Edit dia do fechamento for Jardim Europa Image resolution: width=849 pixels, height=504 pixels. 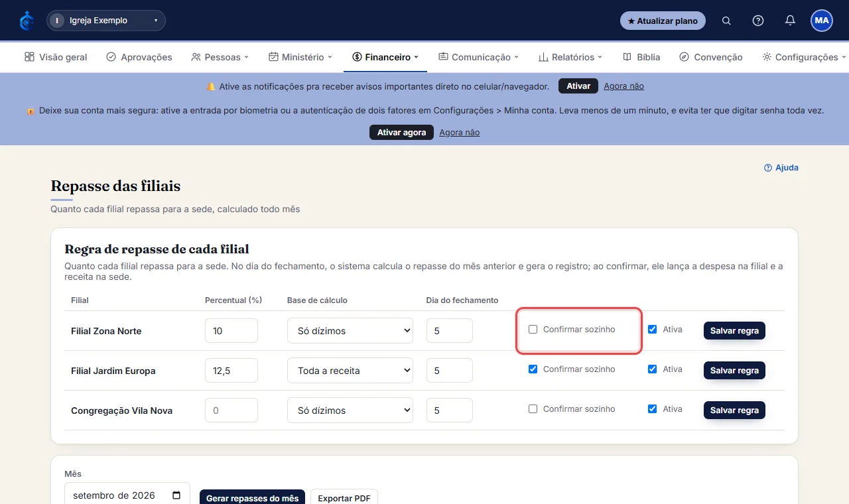tap(450, 371)
